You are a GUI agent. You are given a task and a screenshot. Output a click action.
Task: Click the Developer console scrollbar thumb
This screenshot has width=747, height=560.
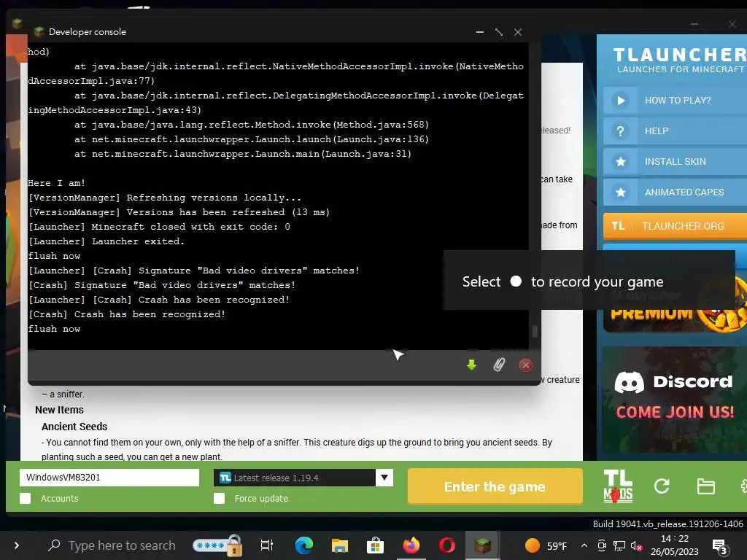(535, 331)
